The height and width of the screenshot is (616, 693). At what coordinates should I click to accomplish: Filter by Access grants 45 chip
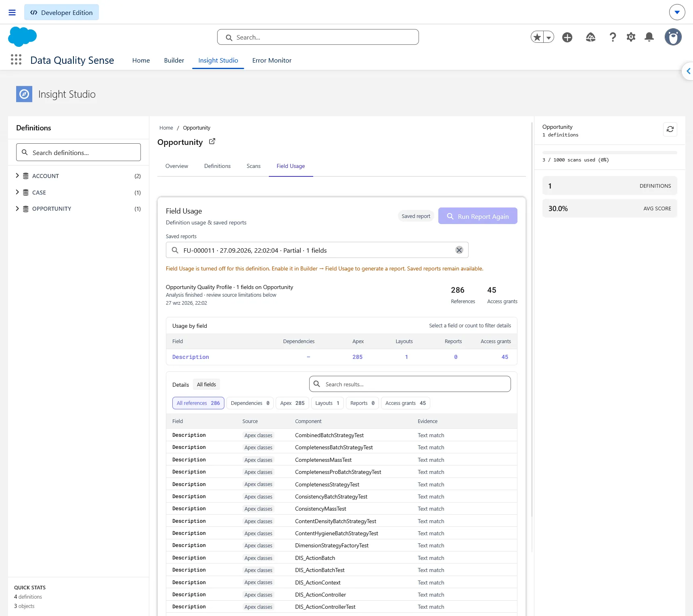[406, 403]
